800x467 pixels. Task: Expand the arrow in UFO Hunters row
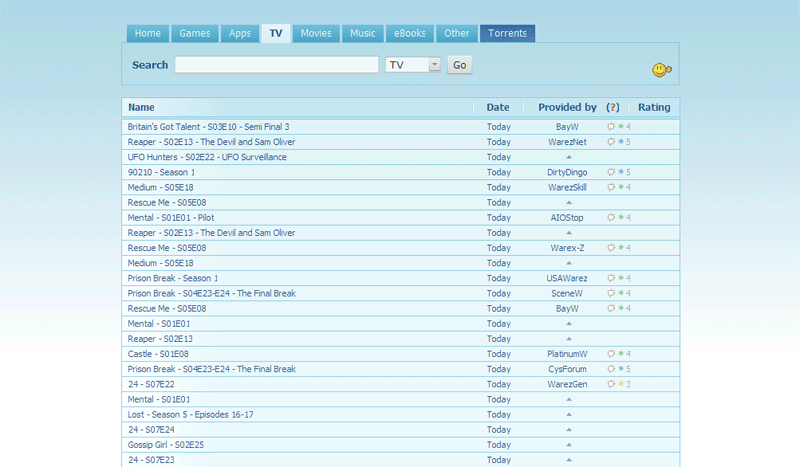(569, 157)
